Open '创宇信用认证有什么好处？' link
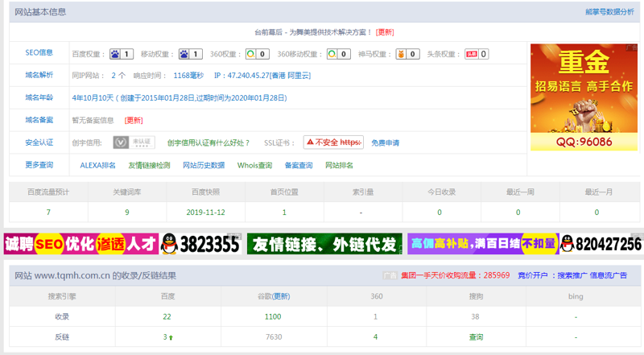 coord(208,142)
